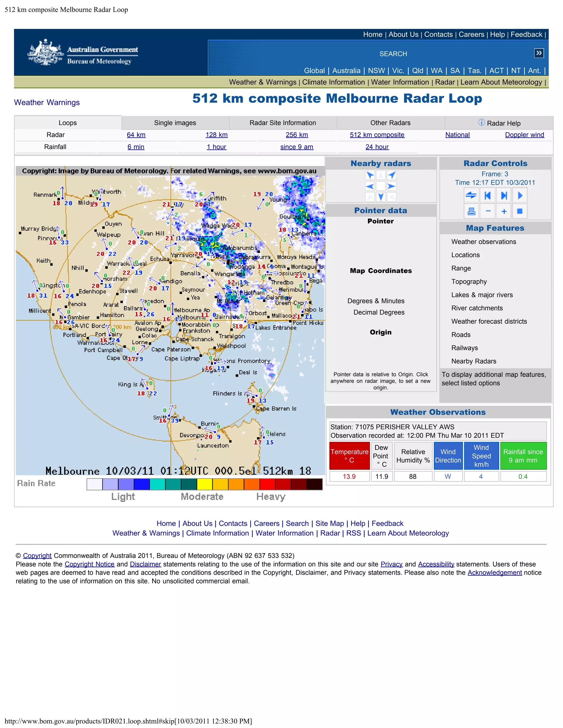
Task: Switch to the Single images tab
Action: pyautogui.click(x=175, y=123)
